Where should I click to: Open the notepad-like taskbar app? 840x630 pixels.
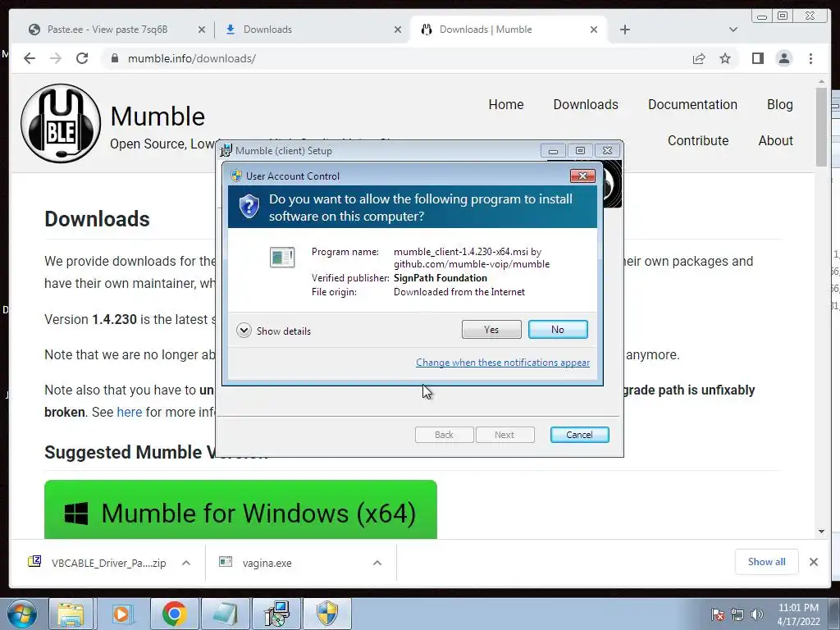click(225, 614)
